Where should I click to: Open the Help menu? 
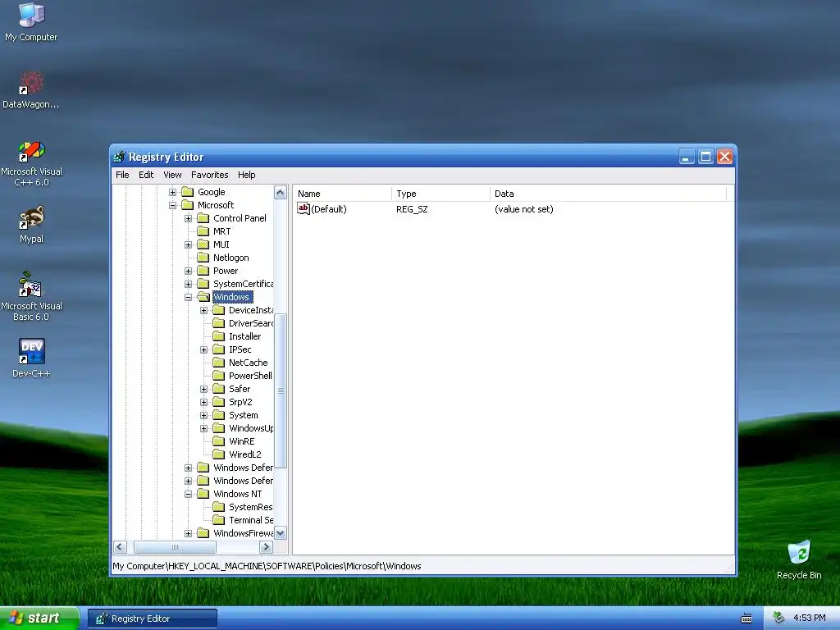(x=246, y=175)
